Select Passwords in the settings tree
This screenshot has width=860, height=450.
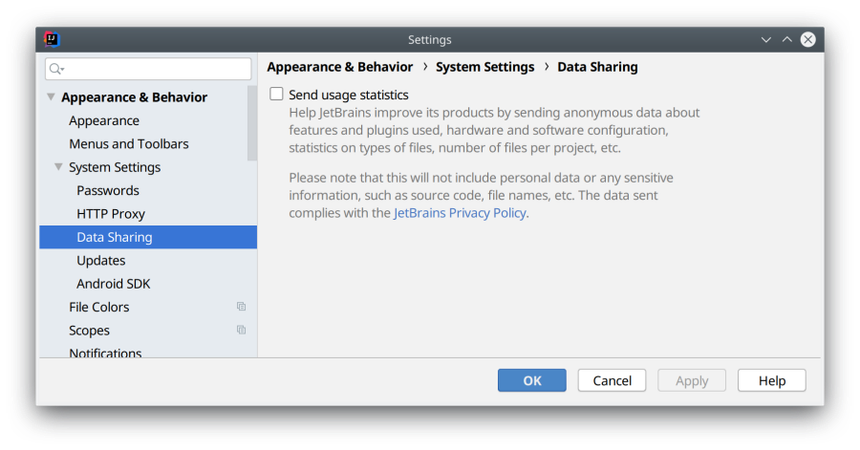[108, 190]
